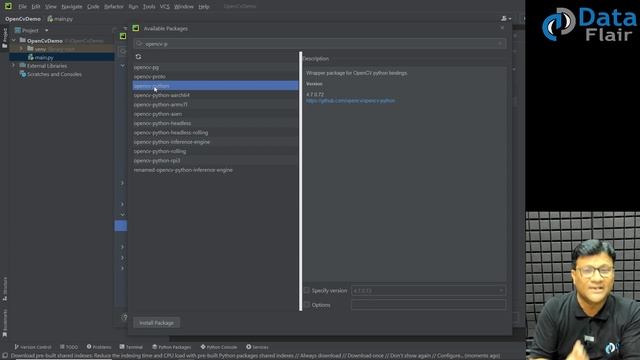Open the Python Console tool window
The height and width of the screenshot is (360, 640).
(219, 347)
